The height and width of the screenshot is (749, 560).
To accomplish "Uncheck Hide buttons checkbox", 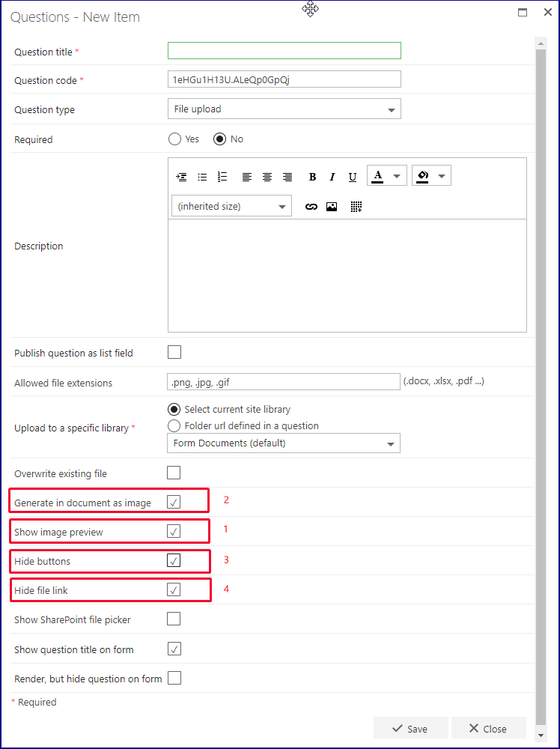I will click(174, 560).
